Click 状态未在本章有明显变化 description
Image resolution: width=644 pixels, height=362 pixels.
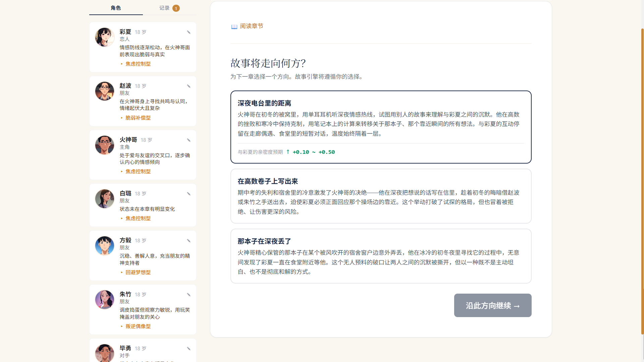tap(147, 209)
